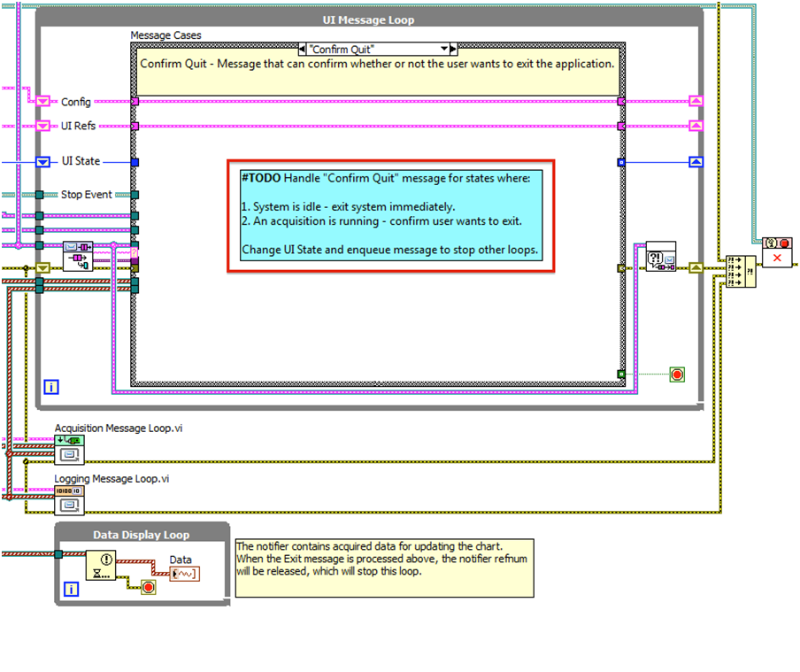Click the UI Message Loop title label
The image size is (800, 672).
pyautogui.click(x=370, y=19)
